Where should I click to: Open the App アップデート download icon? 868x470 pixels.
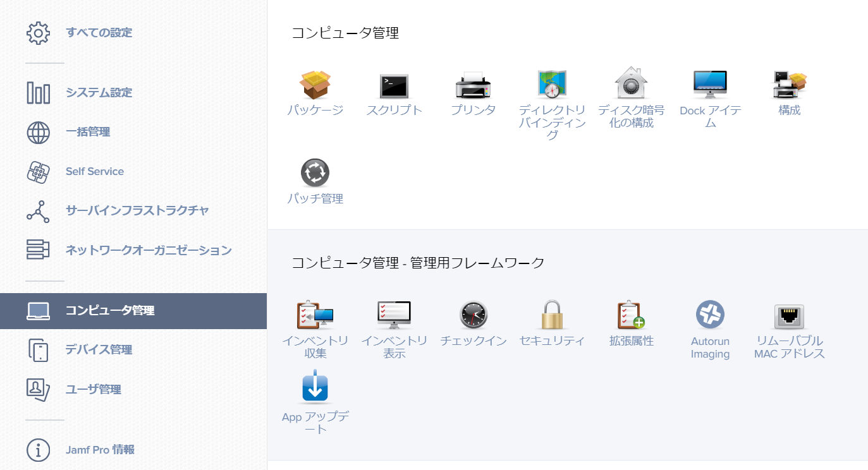point(315,387)
